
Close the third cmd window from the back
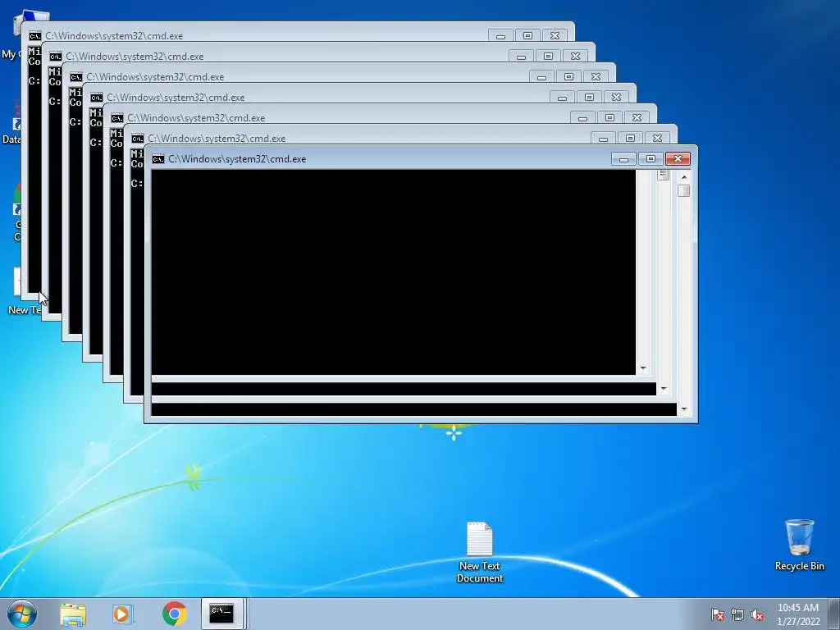pos(596,76)
